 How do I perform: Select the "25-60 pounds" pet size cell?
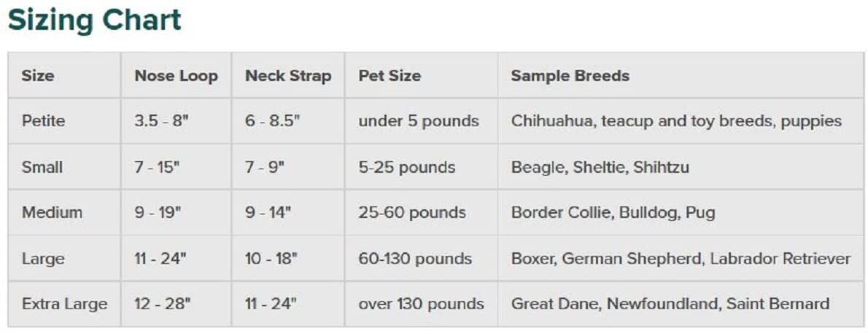point(412,213)
